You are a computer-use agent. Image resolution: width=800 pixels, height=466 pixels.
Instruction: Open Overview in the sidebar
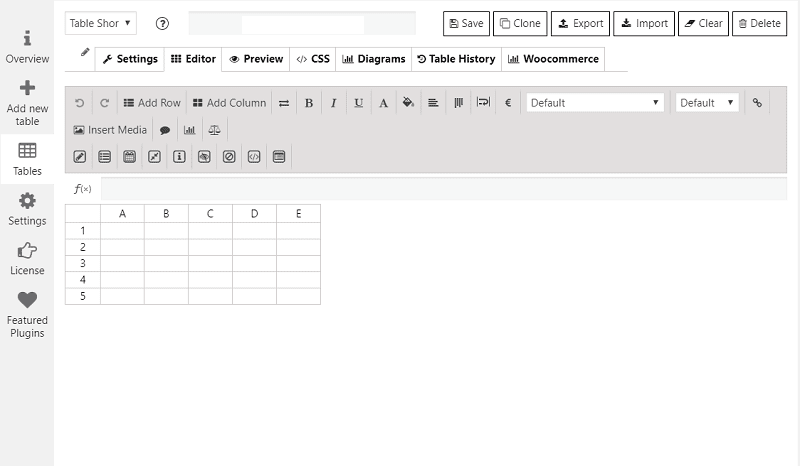(x=27, y=47)
